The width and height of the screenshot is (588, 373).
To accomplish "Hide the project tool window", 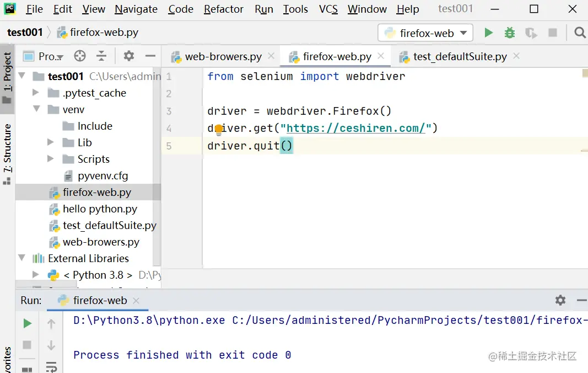I will (x=150, y=56).
